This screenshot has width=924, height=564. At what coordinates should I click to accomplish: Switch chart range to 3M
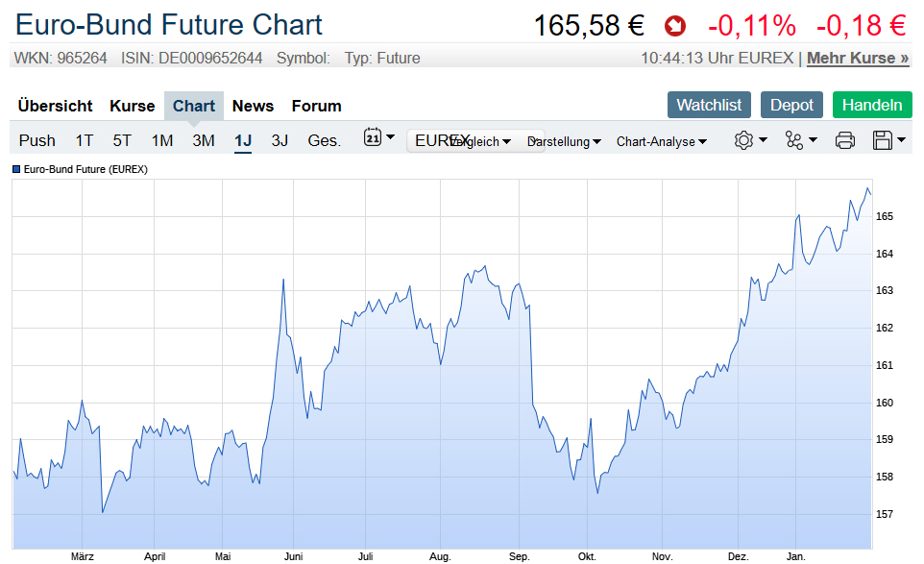(x=203, y=140)
